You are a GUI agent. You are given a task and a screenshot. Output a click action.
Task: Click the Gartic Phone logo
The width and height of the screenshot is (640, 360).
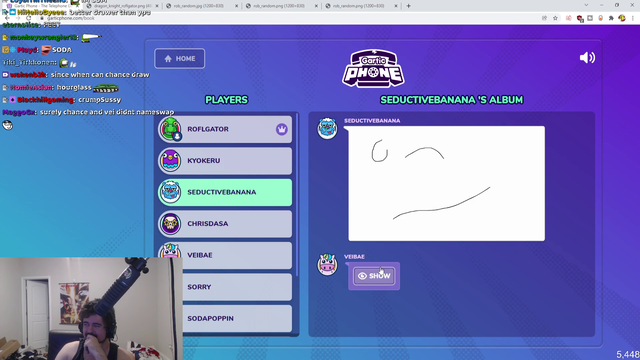click(x=373, y=69)
